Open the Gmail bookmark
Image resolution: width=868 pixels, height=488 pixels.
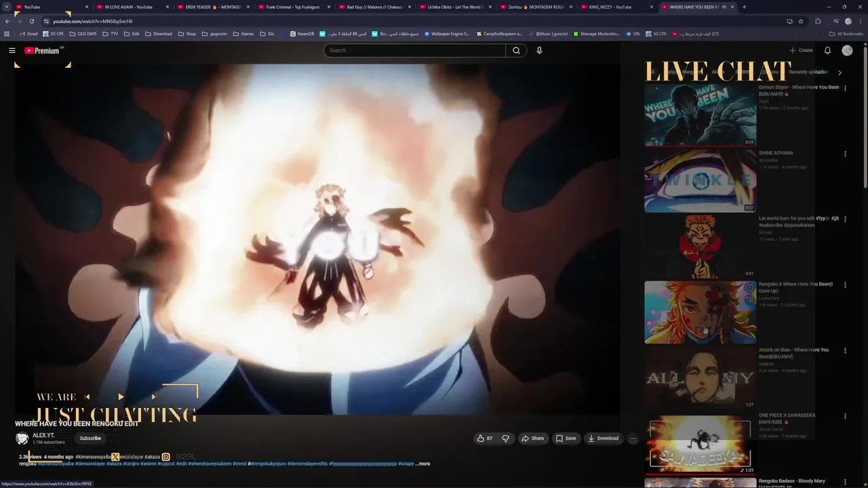[28, 34]
